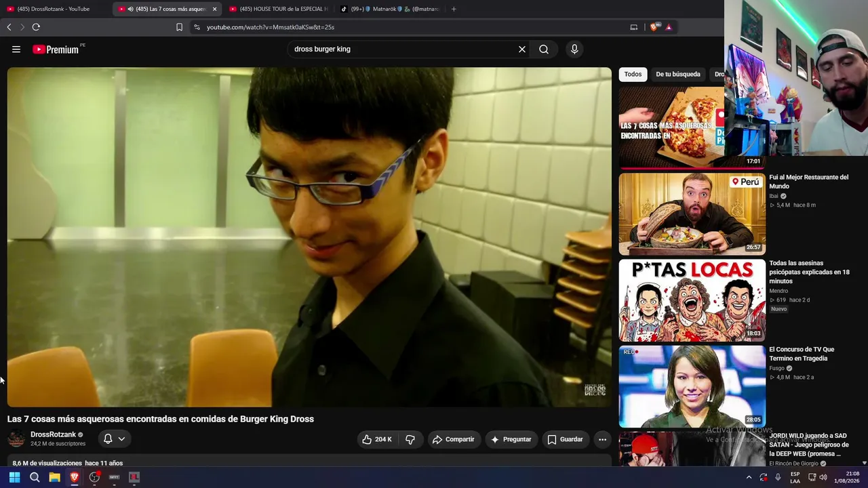The width and height of the screenshot is (868, 488).
Task: Click the Compartir button
Action: (x=454, y=439)
